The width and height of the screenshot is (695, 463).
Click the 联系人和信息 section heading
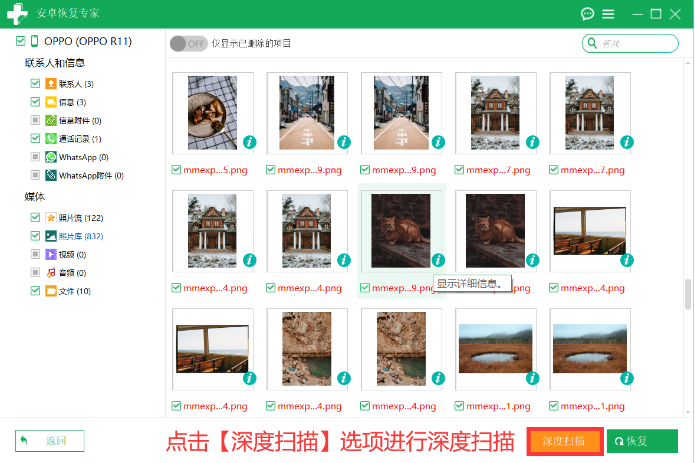tap(55, 63)
